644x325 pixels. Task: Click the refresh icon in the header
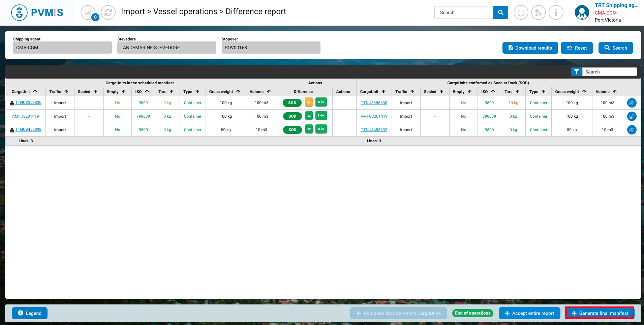108,13
